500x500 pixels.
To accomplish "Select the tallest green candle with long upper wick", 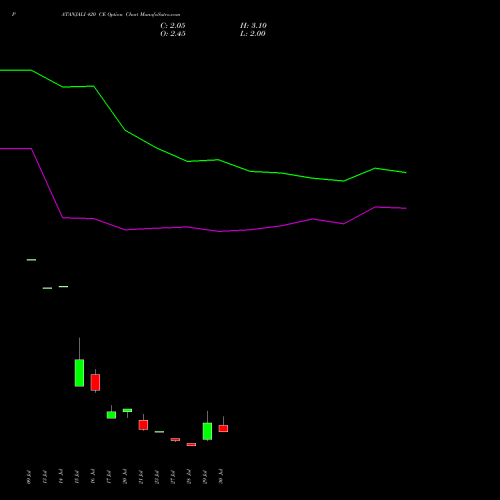I will [79, 373].
